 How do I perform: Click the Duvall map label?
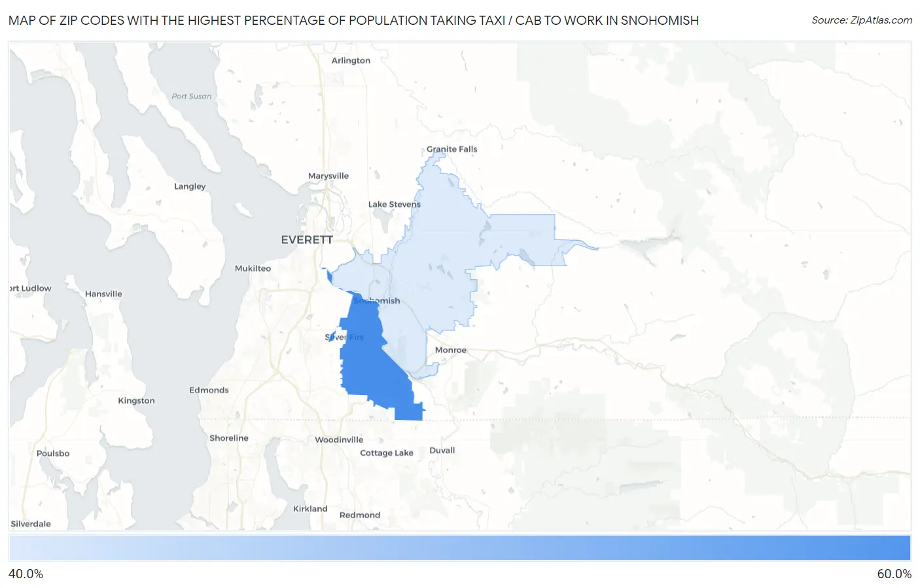(442, 450)
